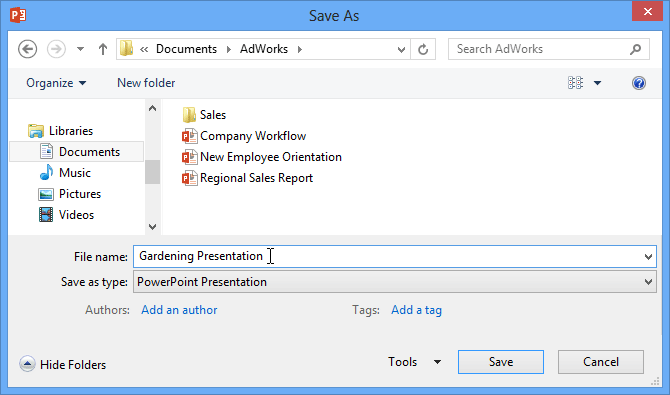Click the Back navigation arrow
This screenshot has height=395, width=670.
point(27,49)
